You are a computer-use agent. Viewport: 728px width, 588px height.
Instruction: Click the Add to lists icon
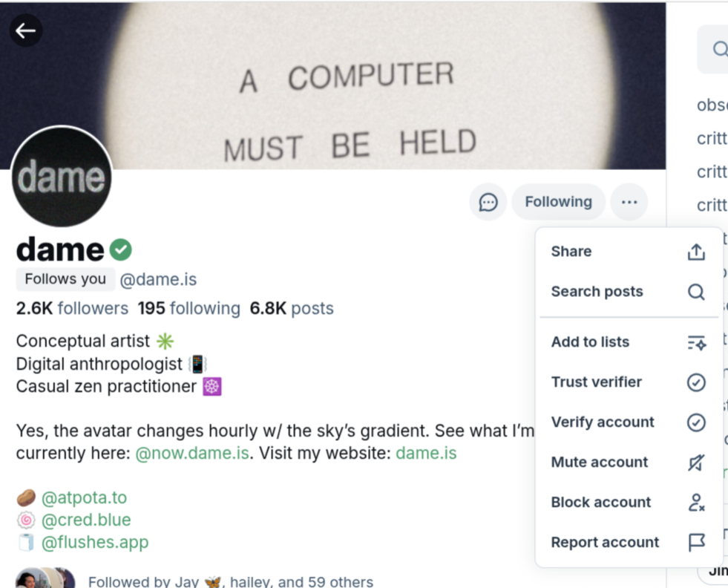pos(696,342)
